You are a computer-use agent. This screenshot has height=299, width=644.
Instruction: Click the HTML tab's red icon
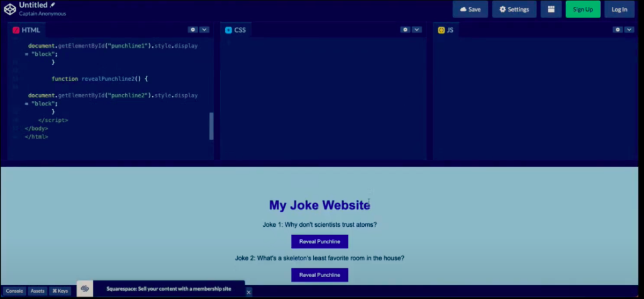point(16,30)
